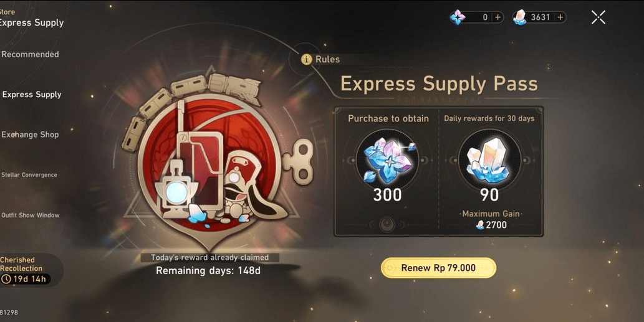Click the Maximum Gain 2700 jade label
The height and width of the screenshot is (322, 644).
pos(491,219)
